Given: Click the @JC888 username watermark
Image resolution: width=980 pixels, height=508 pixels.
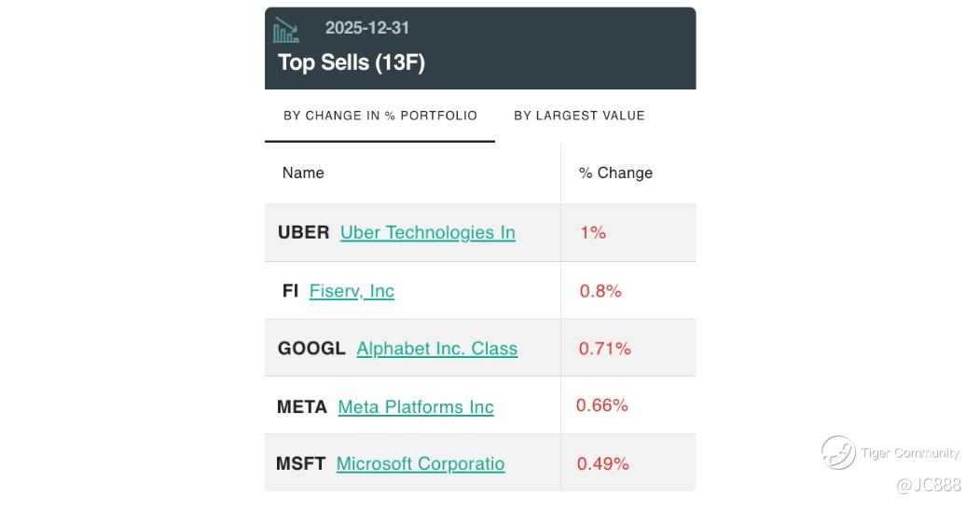Looking at the screenshot, I should click(927, 485).
